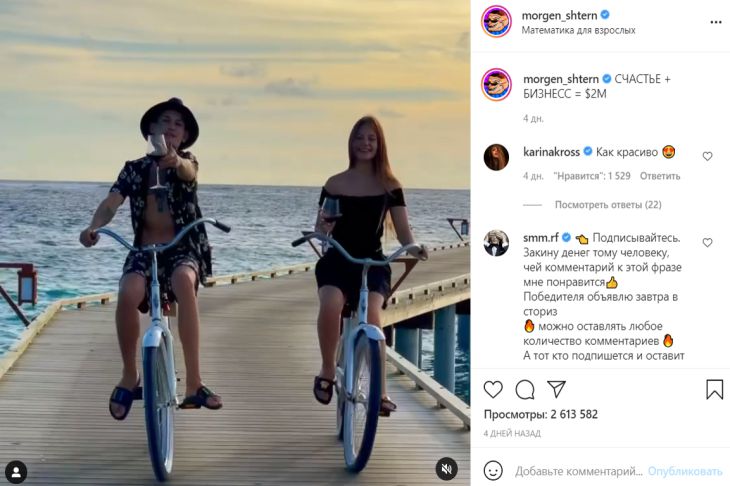Save post with the bookmark icon
This screenshot has width=730, height=486.
(x=714, y=389)
